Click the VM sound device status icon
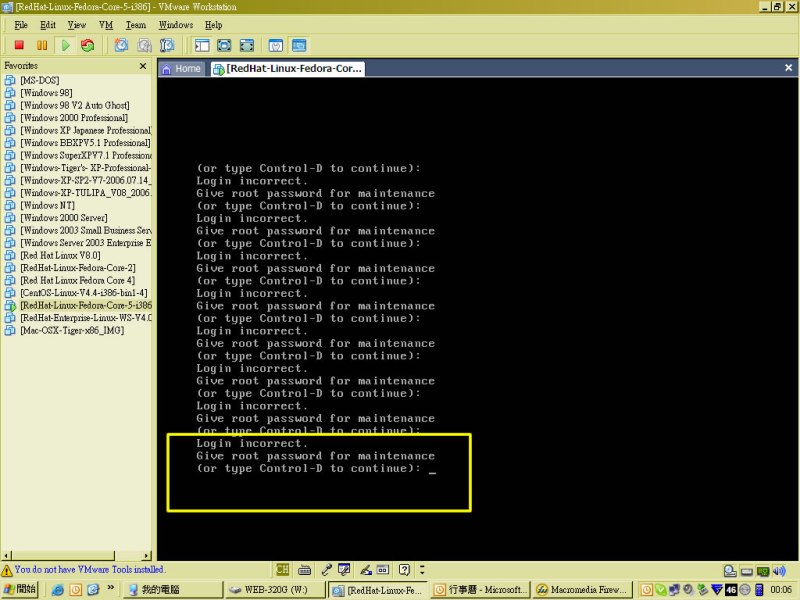The height and width of the screenshot is (600, 800). point(779,571)
